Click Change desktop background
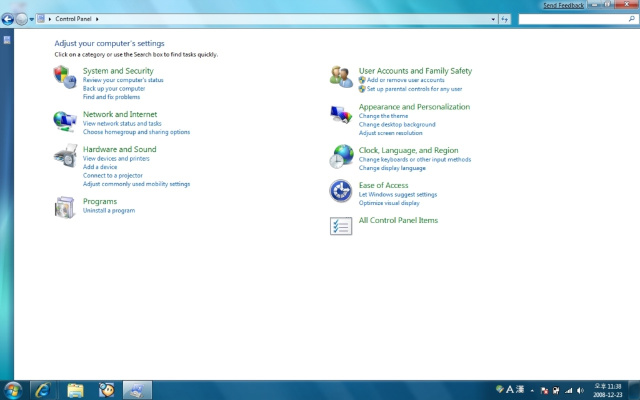Image resolution: width=640 pixels, height=400 pixels. [x=397, y=124]
